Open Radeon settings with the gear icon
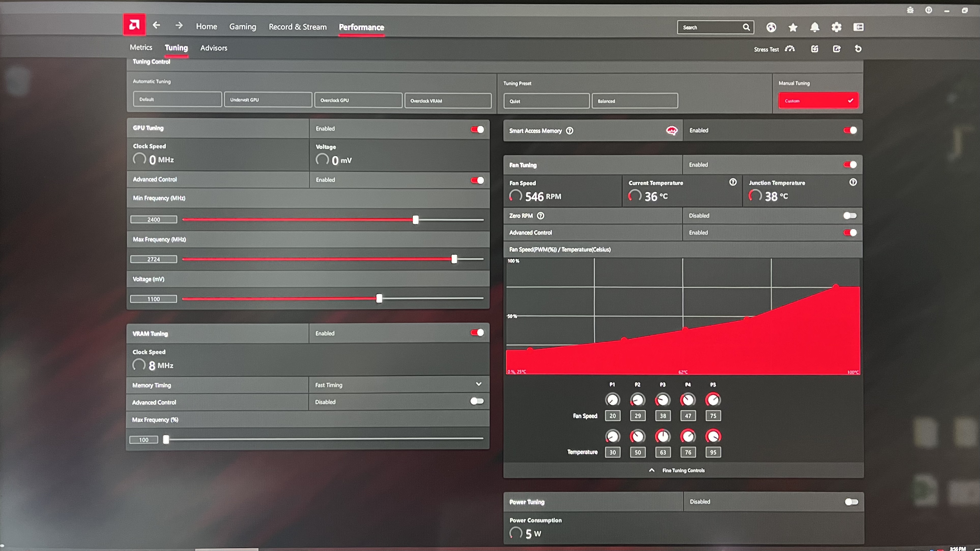Image resolution: width=980 pixels, height=551 pixels. (x=836, y=27)
